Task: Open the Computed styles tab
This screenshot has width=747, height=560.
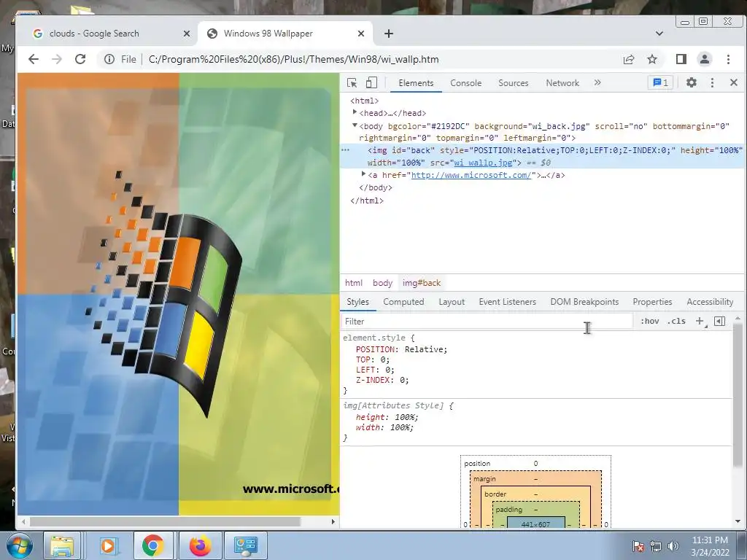Action: (403, 302)
